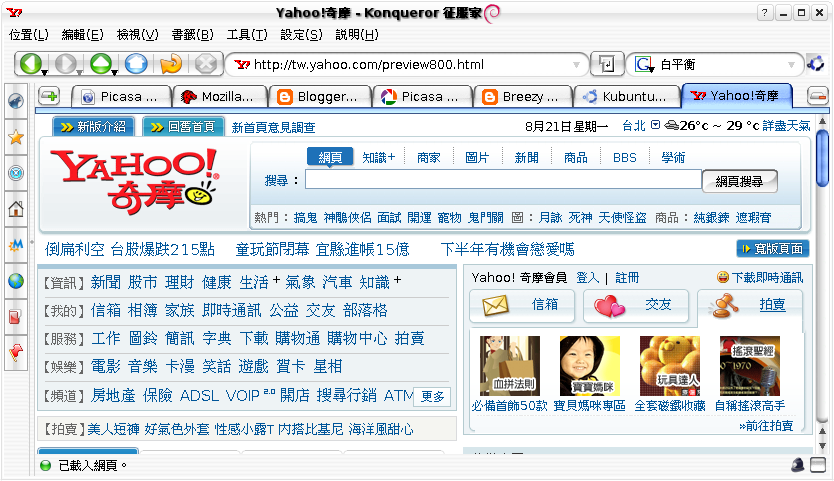This screenshot has width=834, height=481.
Task: Click the Konqueror gear animation icon
Action: [815, 64]
